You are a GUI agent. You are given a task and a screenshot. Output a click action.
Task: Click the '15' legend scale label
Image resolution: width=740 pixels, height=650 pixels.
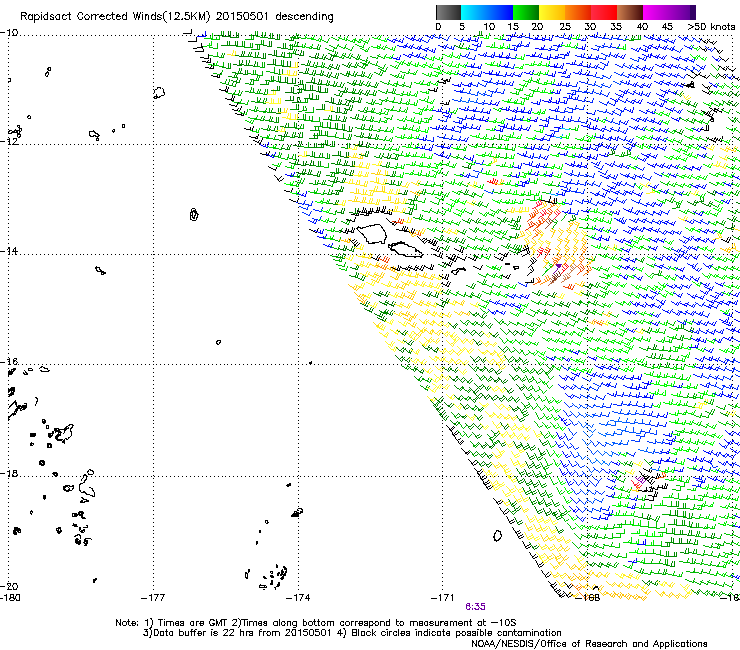tap(513, 27)
